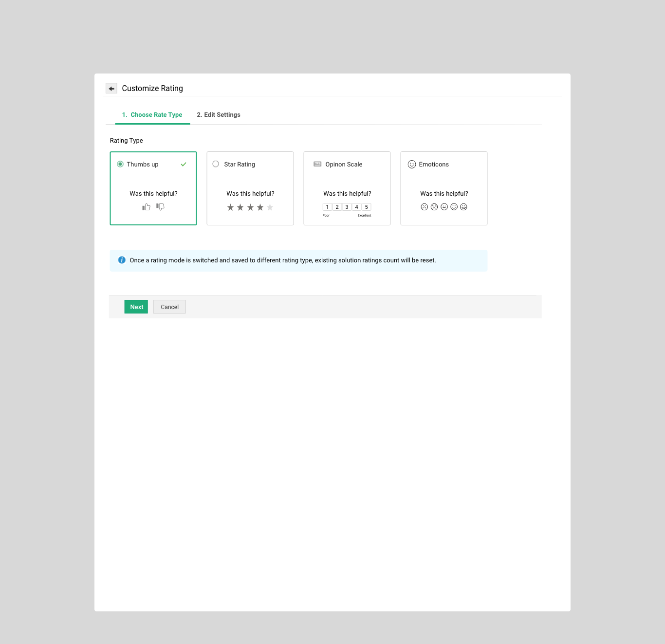Click the second emoticon face

click(434, 207)
